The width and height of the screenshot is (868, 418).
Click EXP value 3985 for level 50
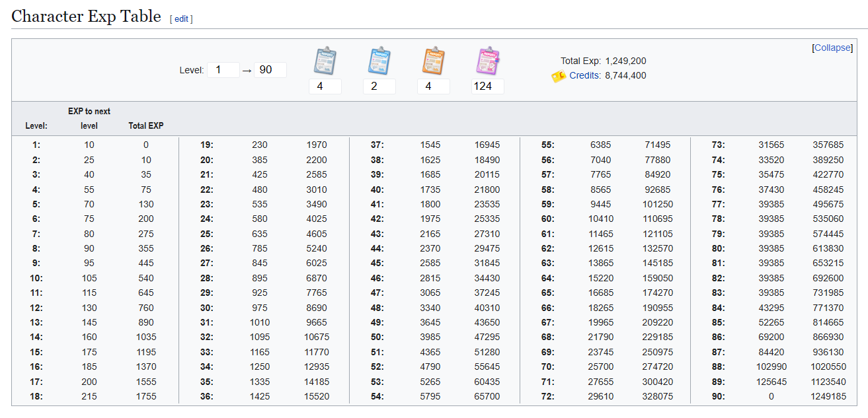[x=430, y=337]
